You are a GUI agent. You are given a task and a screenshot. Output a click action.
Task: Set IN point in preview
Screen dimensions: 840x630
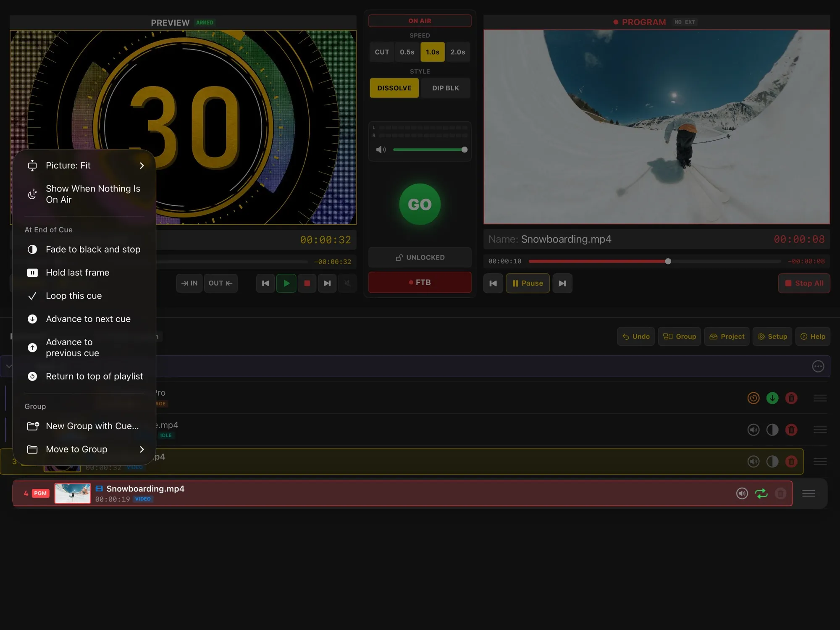[189, 283]
